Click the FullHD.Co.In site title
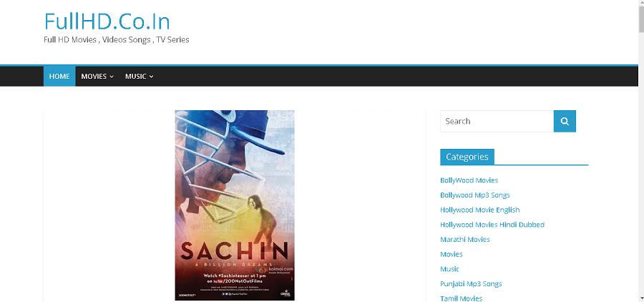 click(107, 21)
